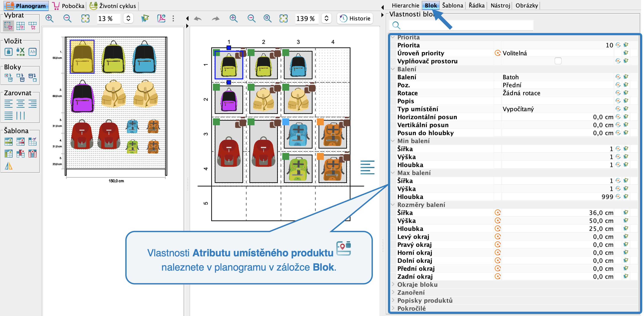Click the Šířka value 36,0 cm

[x=601, y=213]
